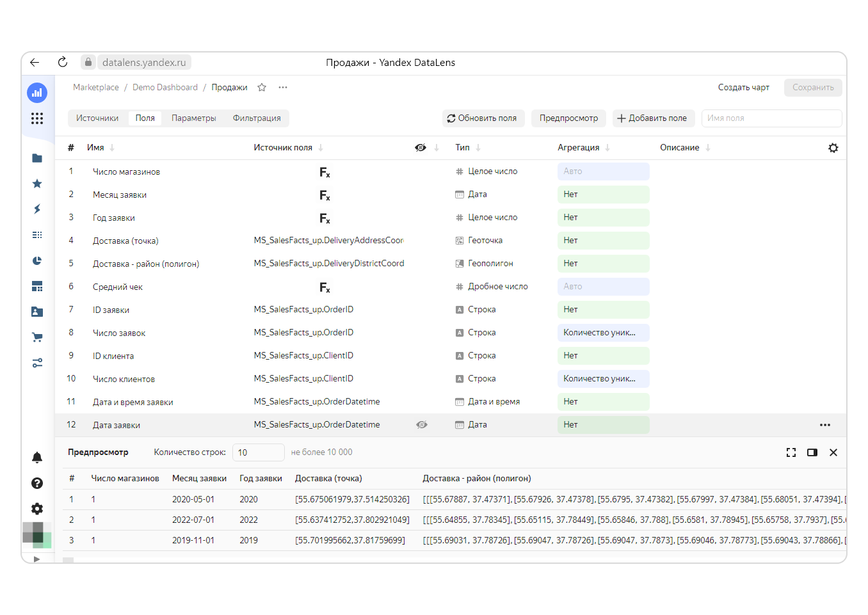Viewport: 868px width, 615px height.
Task: Open aggregation dropdown for Месяц заявки
Action: 604,195
